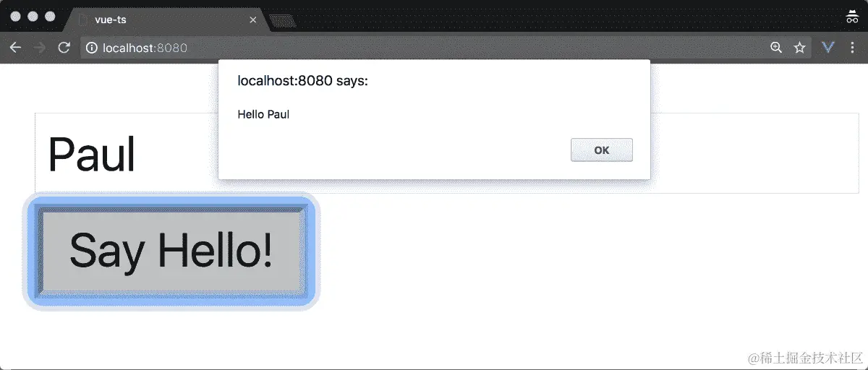The image size is (868, 370).
Task: Minimize the browser window
Action: point(33,17)
